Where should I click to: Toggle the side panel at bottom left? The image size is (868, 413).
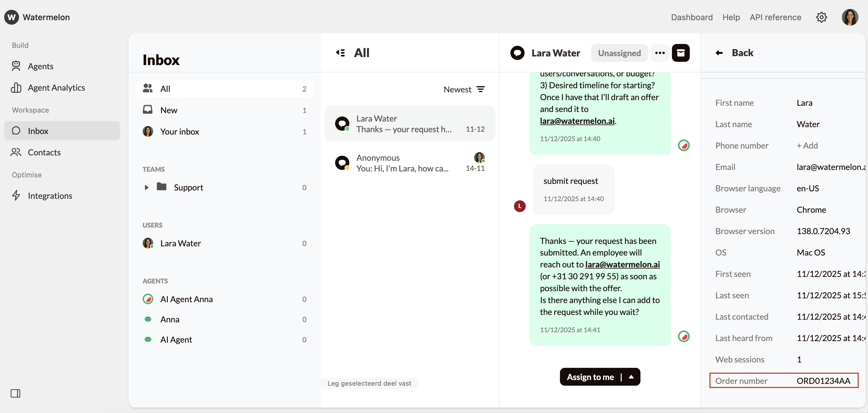point(15,393)
